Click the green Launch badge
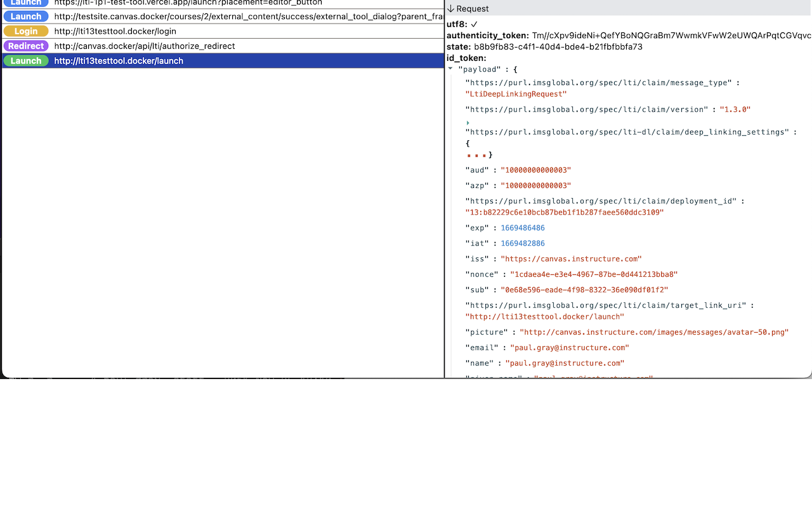Viewport: 812px width, 508px height. [26, 61]
